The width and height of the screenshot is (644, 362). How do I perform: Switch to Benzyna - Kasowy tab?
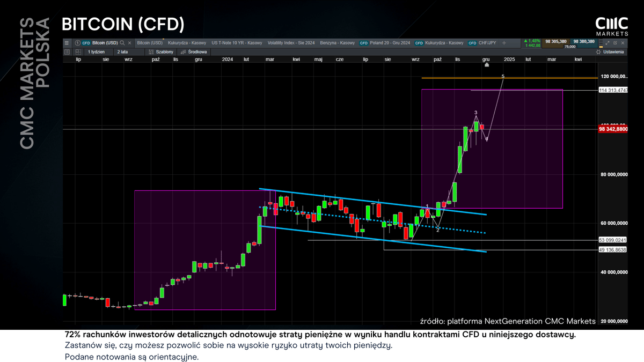pyautogui.click(x=337, y=43)
